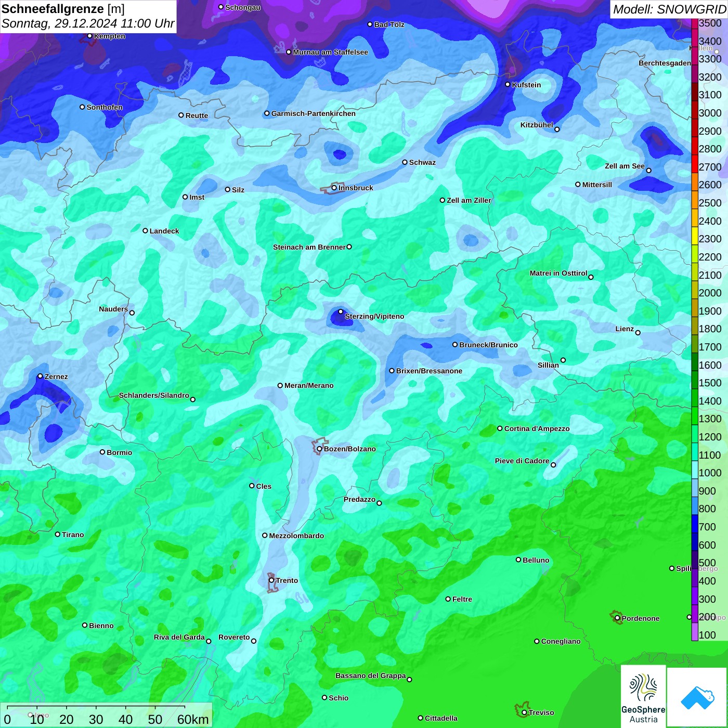The height and width of the screenshot is (728, 728).
Task: Click the Garmisch-Partenkirchen label
Action: [314, 113]
